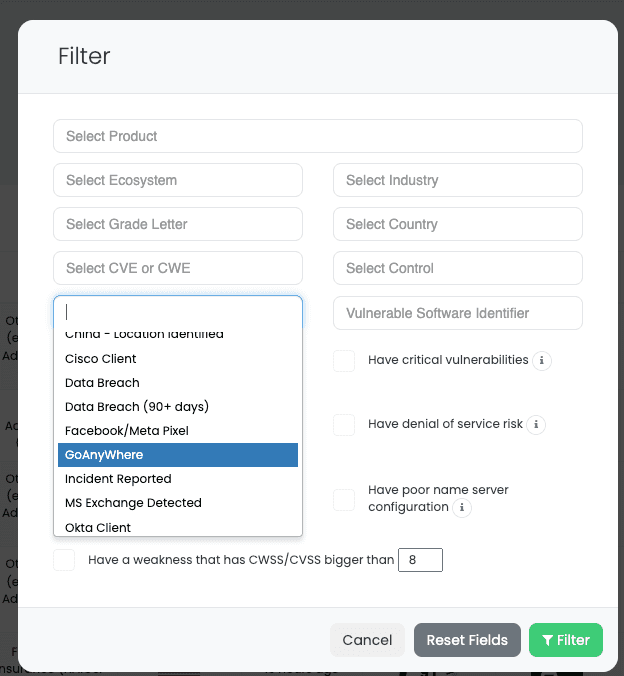Screen dimensions: 624x676
Task: Cancel the filter dialog
Action: click(x=367, y=640)
